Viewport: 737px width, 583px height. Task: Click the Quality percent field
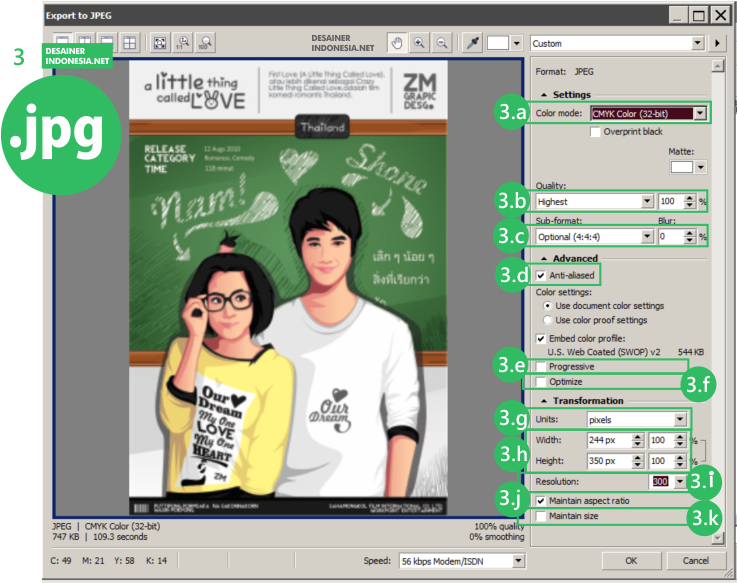tap(670, 201)
